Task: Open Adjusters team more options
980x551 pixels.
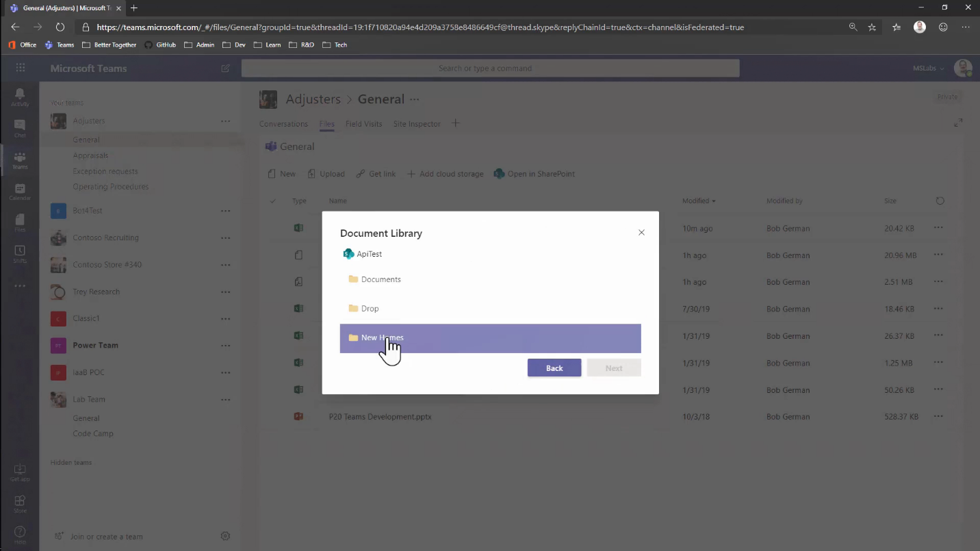Action: (225, 121)
